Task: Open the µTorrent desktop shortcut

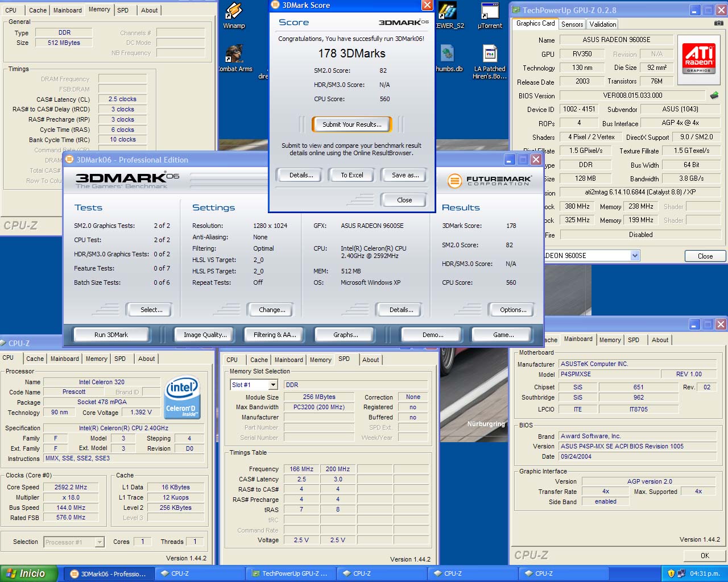Action: (x=490, y=16)
